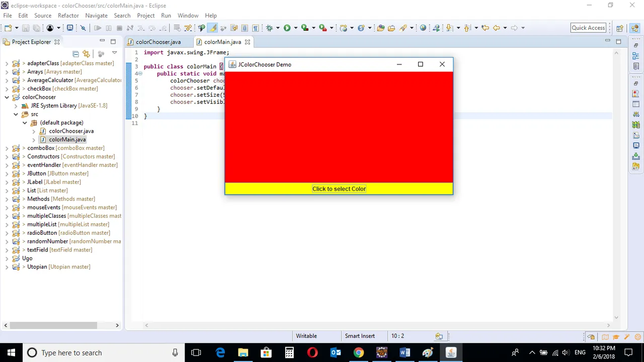
Task: Click Previous Annotation arrow icon
Action: coord(467,28)
